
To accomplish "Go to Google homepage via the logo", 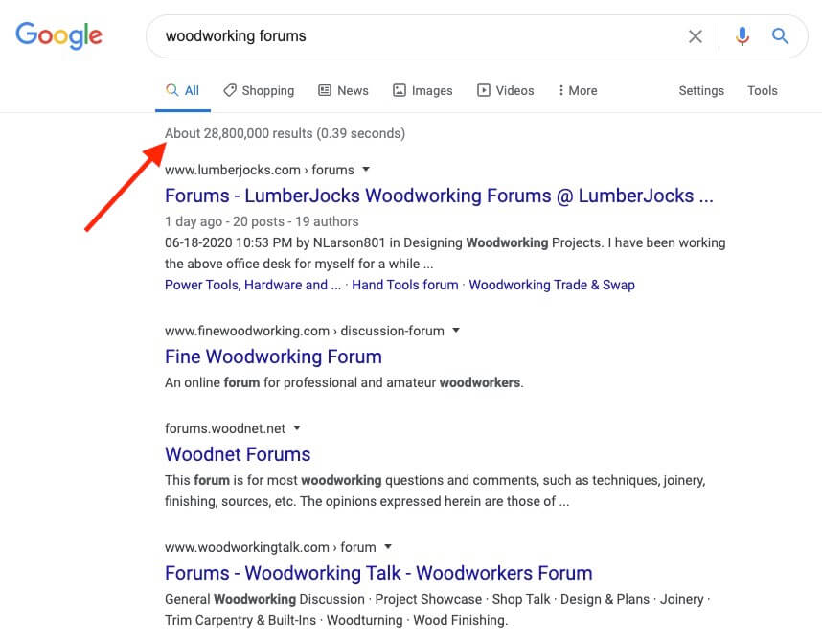I will (x=58, y=35).
